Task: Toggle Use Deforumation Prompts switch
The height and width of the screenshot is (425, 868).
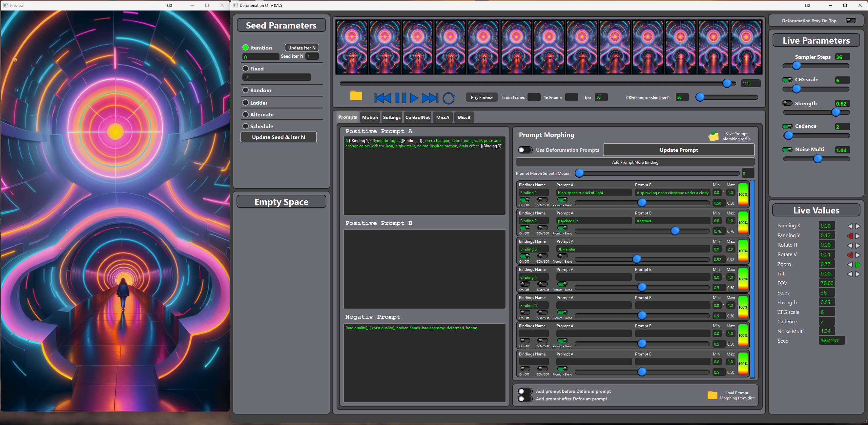Action: click(x=525, y=150)
